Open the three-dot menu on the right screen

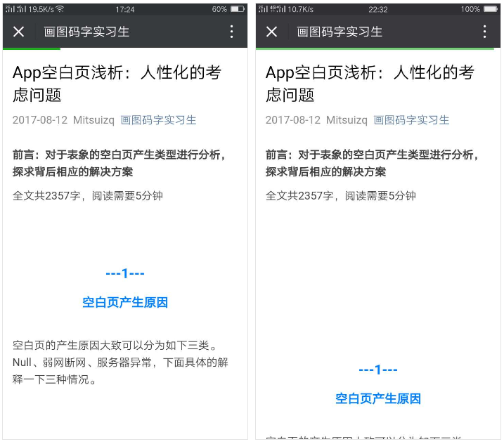[484, 32]
